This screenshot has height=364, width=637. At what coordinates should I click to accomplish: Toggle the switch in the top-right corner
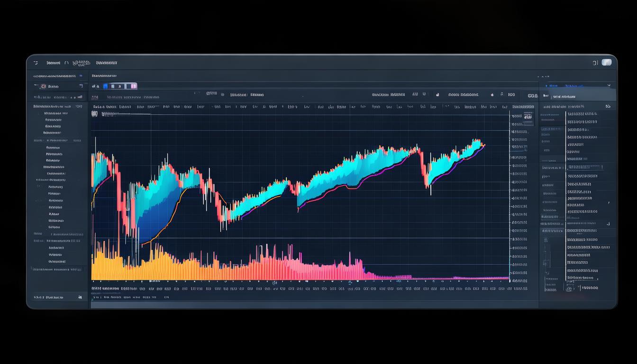pyautogui.click(x=607, y=63)
